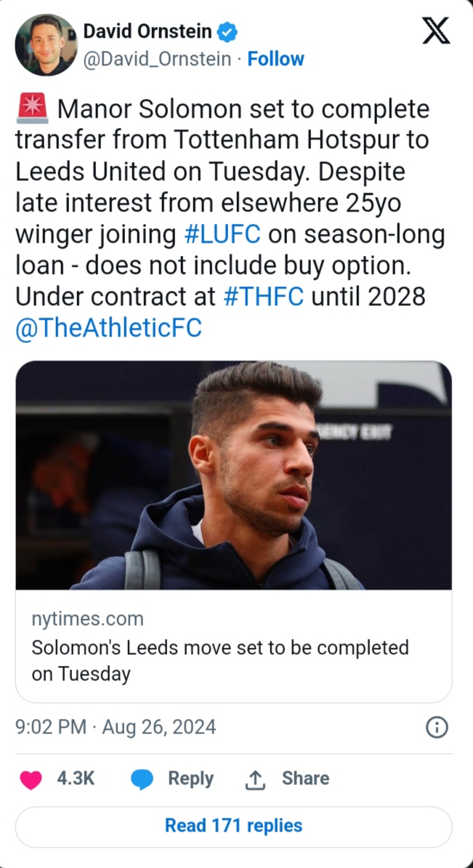This screenshot has height=868, width=473.
Task: Open the @TheAthleticFC mention
Action: pos(108,329)
